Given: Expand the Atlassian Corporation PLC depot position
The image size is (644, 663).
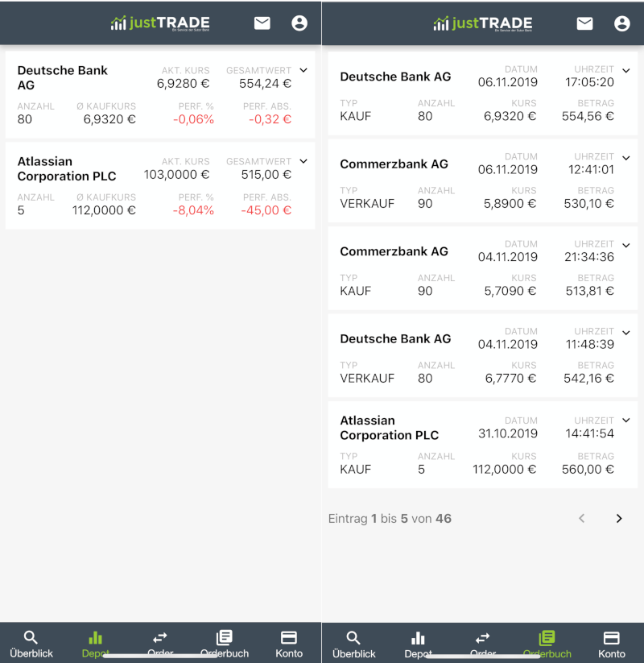Looking at the screenshot, I should [x=303, y=161].
